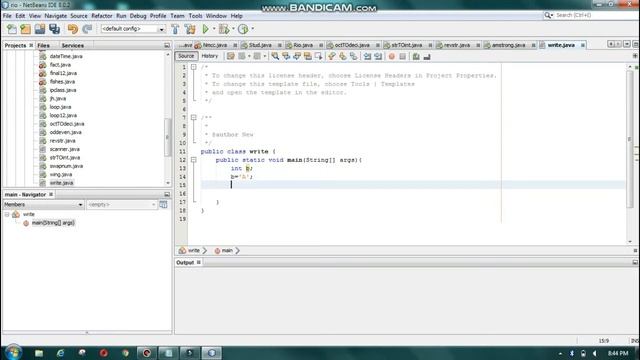Switch to the Services tab
The width and height of the screenshot is (640, 360).
point(72,46)
